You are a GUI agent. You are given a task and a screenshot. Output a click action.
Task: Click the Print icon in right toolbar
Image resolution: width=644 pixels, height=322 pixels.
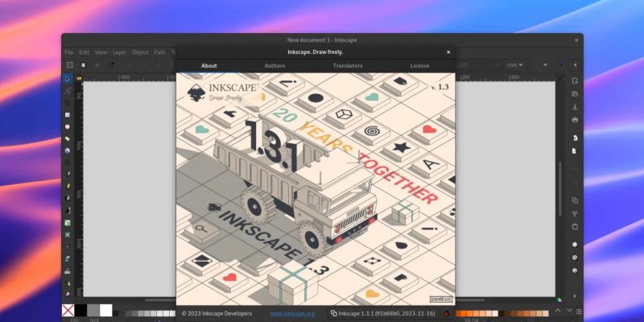pyautogui.click(x=575, y=120)
